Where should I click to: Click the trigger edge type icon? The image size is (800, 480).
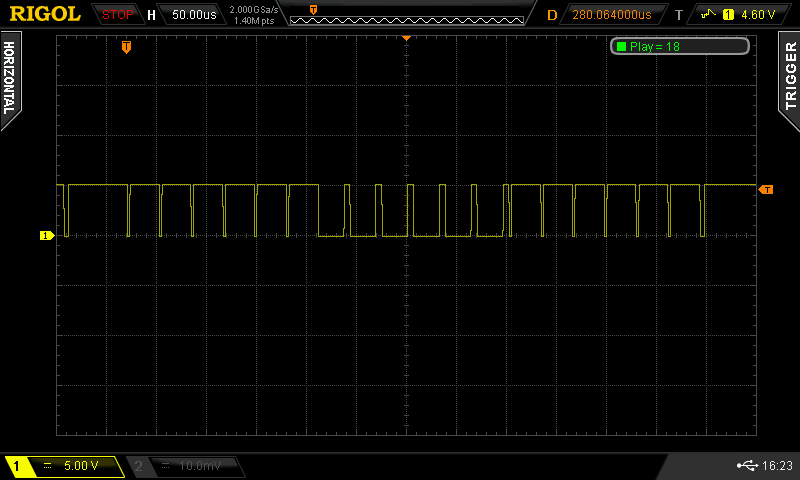pyautogui.click(x=711, y=15)
